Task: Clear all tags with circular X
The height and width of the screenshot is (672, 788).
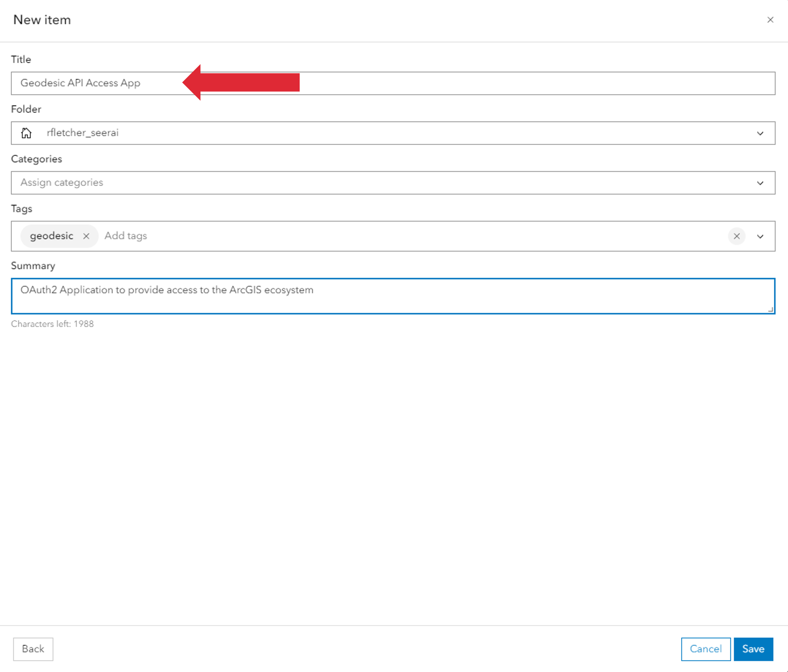Action: pyautogui.click(x=736, y=236)
